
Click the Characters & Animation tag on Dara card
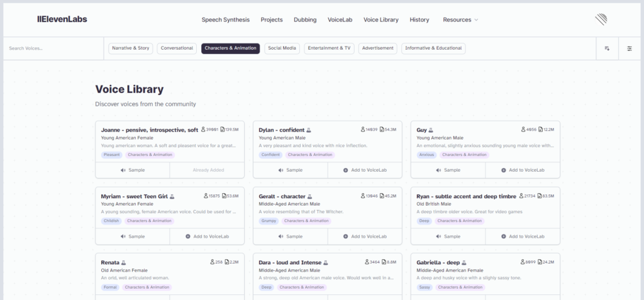click(303, 287)
